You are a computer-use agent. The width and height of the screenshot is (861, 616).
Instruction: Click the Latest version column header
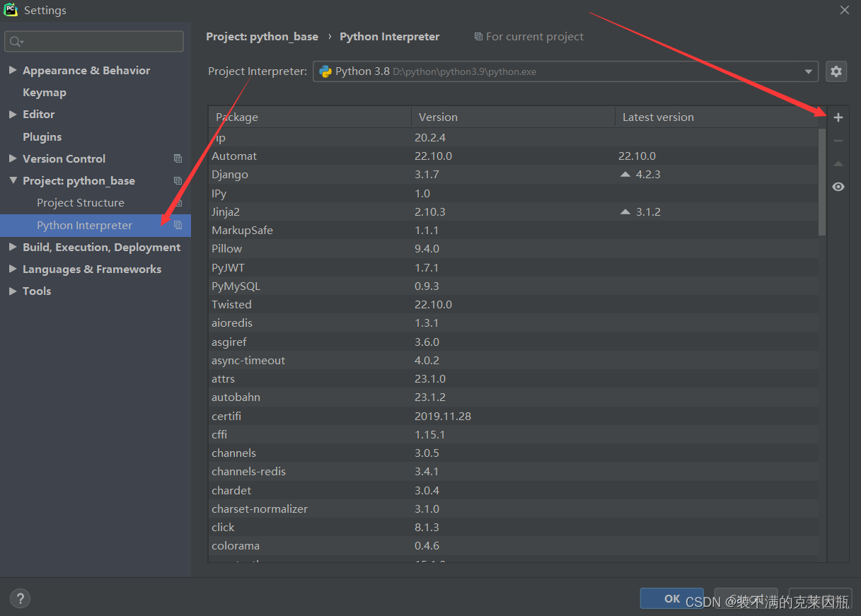click(716, 117)
